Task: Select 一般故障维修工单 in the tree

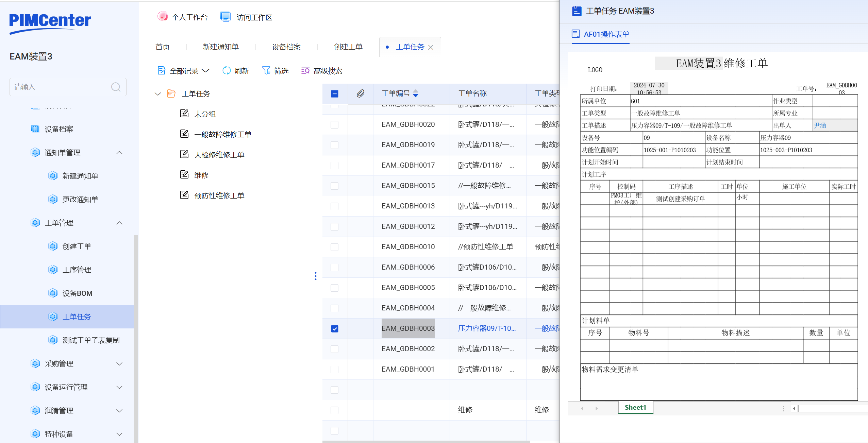Action: pyautogui.click(x=223, y=134)
